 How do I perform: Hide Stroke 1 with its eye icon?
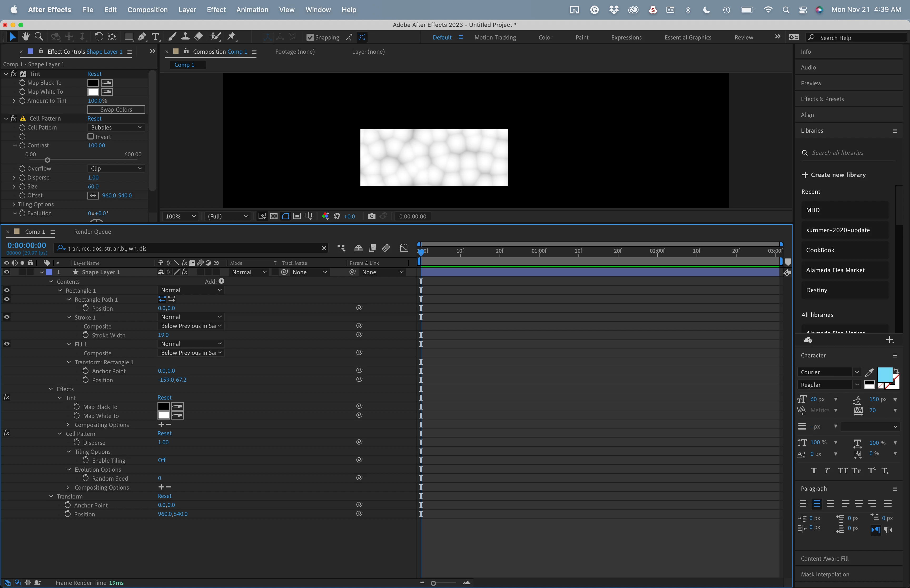pyautogui.click(x=7, y=317)
